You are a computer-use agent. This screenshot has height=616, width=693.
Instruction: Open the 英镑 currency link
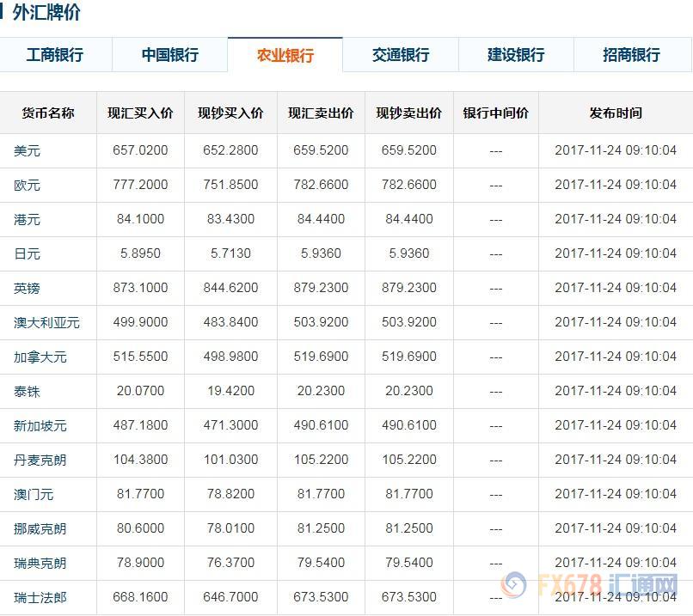[27, 289]
